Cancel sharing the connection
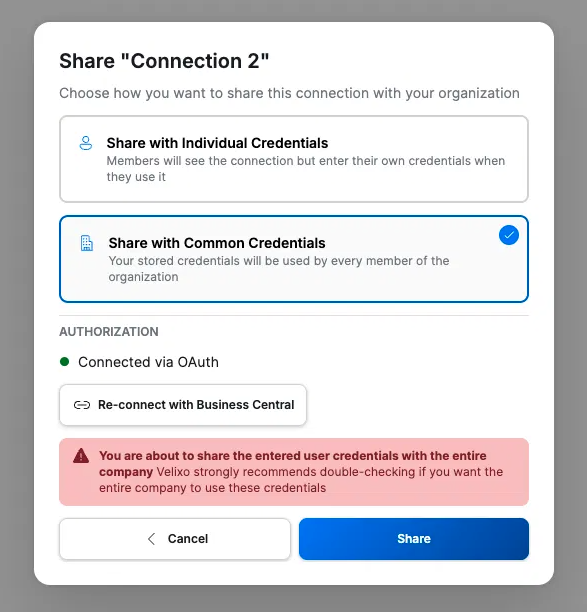Viewport: 587px width, 612px height. (x=175, y=539)
